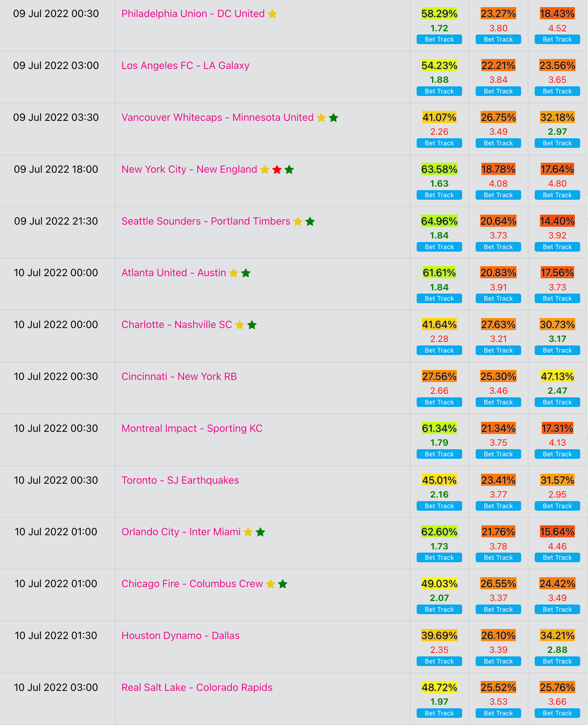Screen dimensions: 588x725
Task: Click Bet Track under the 2.16 Toronto home odds
Action: pos(439,506)
